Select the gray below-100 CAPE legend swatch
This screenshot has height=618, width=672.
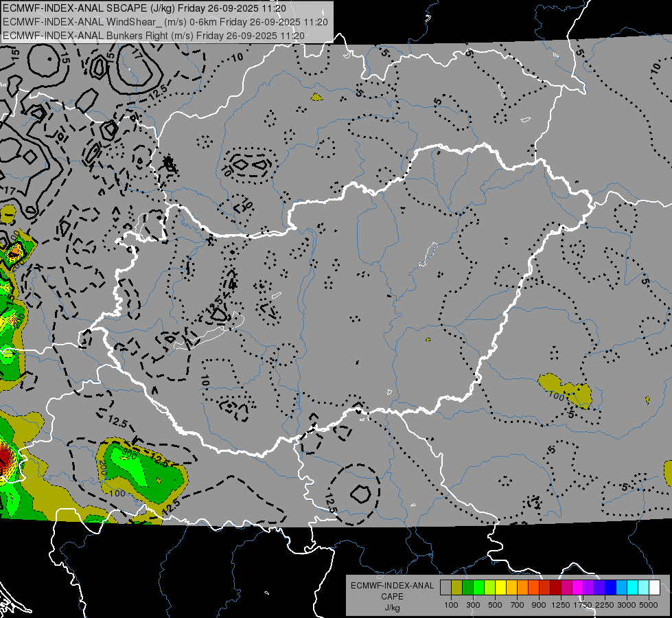pyautogui.click(x=445, y=587)
